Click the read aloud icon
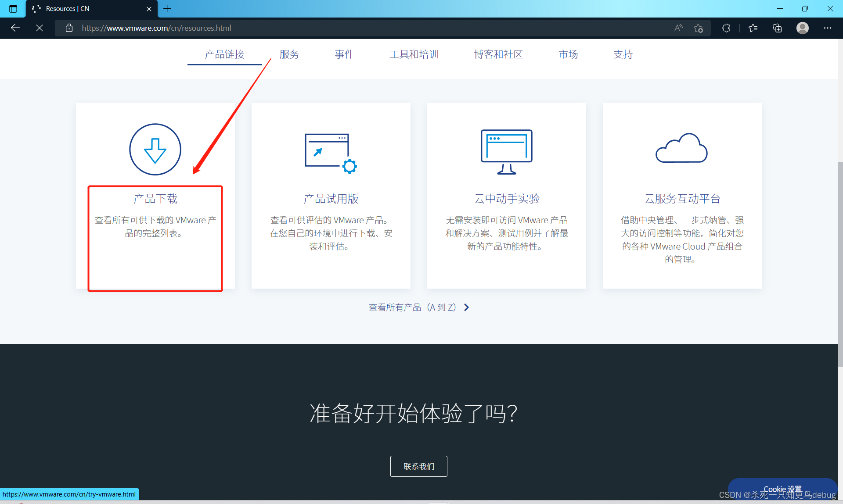This screenshot has width=843, height=504. point(678,28)
